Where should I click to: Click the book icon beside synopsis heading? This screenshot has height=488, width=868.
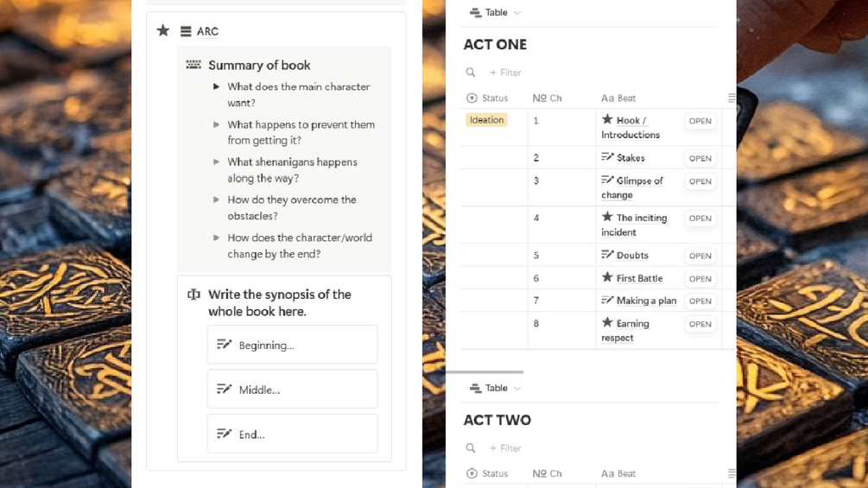coord(193,295)
